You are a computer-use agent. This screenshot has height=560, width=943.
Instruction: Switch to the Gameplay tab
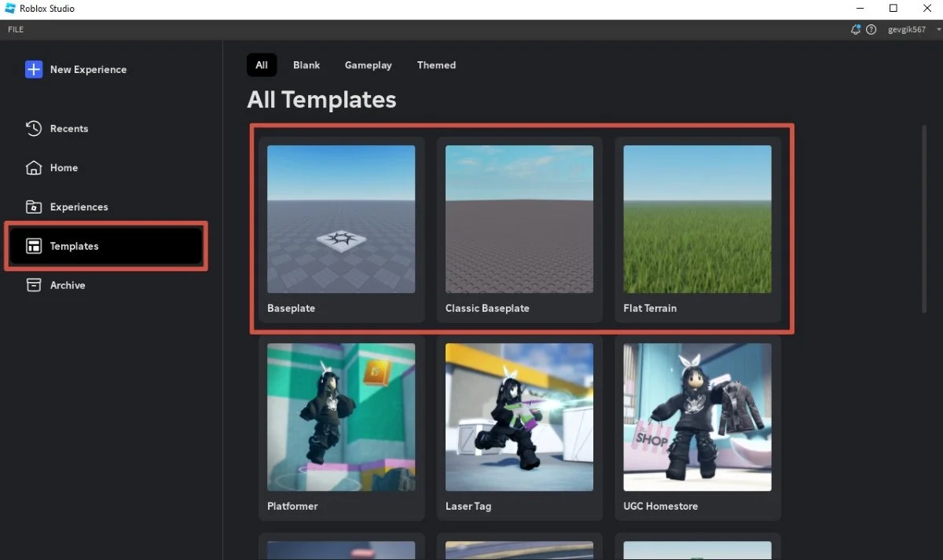point(369,65)
